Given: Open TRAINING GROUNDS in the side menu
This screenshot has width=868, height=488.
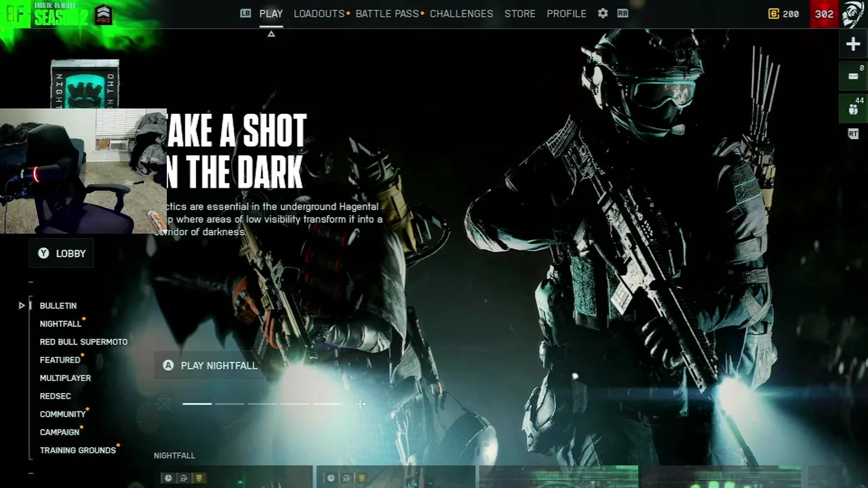Looking at the screenshot, I should click(x=78, y=451).
